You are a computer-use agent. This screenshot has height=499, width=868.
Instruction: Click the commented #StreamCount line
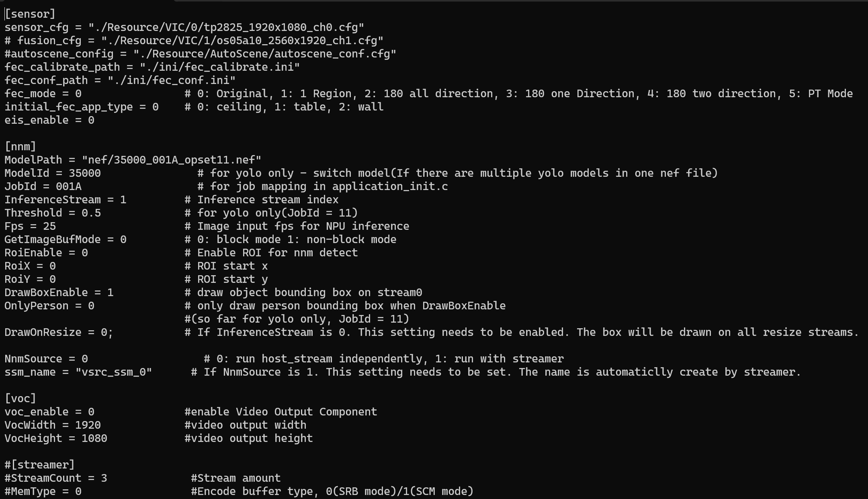pos(142,478)
